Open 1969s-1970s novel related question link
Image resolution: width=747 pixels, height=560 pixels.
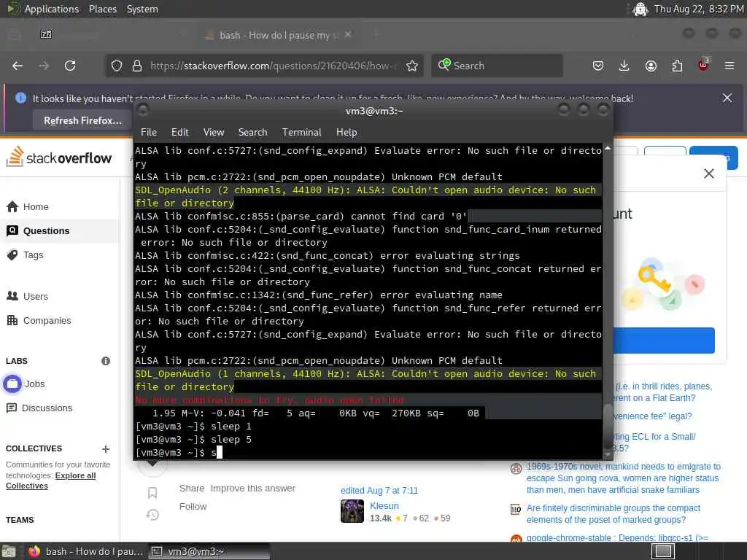coord(623,478)
